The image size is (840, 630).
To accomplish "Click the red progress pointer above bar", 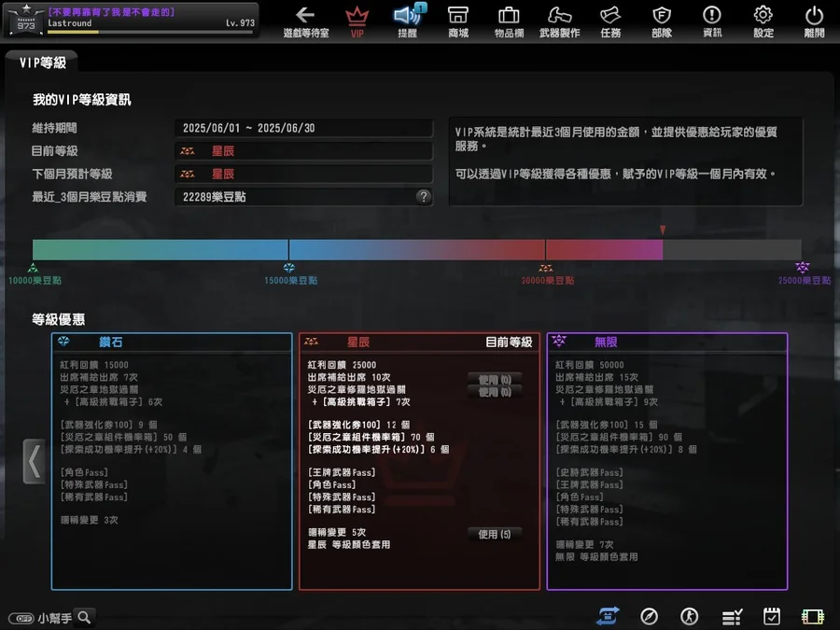I will [x=663, y=230].
